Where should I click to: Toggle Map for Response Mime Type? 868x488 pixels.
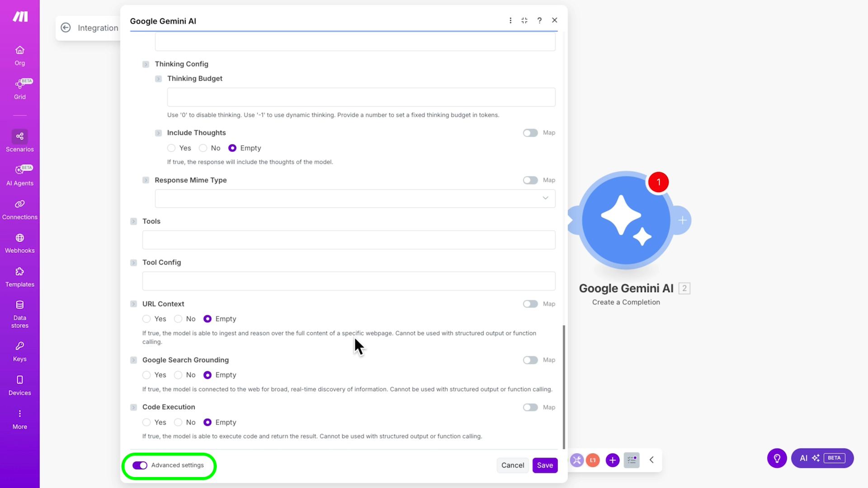click(x=530, y=180)
